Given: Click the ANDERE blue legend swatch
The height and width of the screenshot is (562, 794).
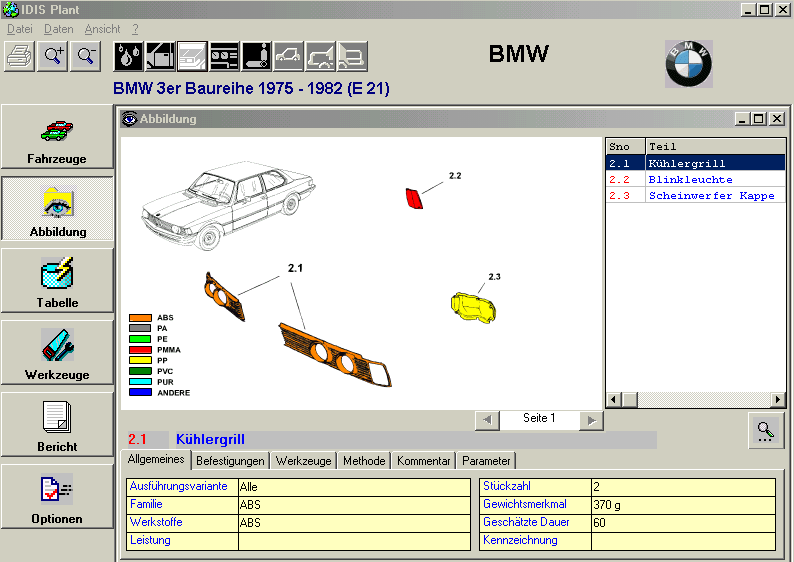Looking at the screenshot, I should point(140,392).
